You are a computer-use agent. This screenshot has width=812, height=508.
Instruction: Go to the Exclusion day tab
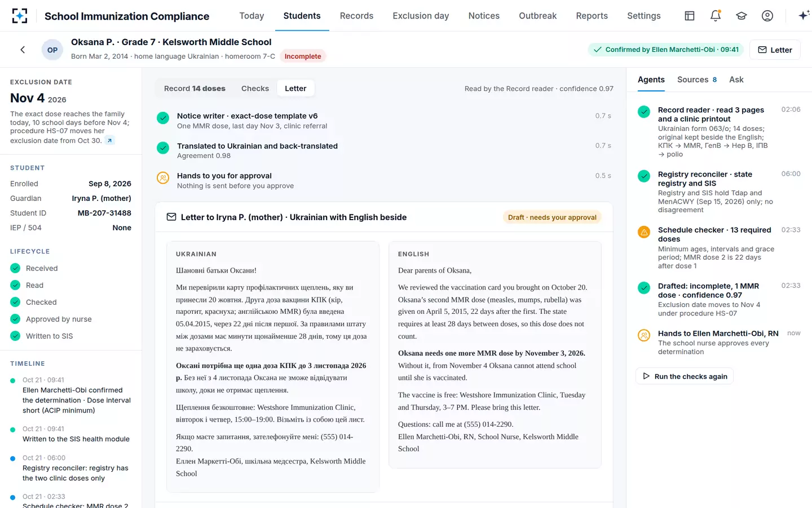(x=421, y=16)
